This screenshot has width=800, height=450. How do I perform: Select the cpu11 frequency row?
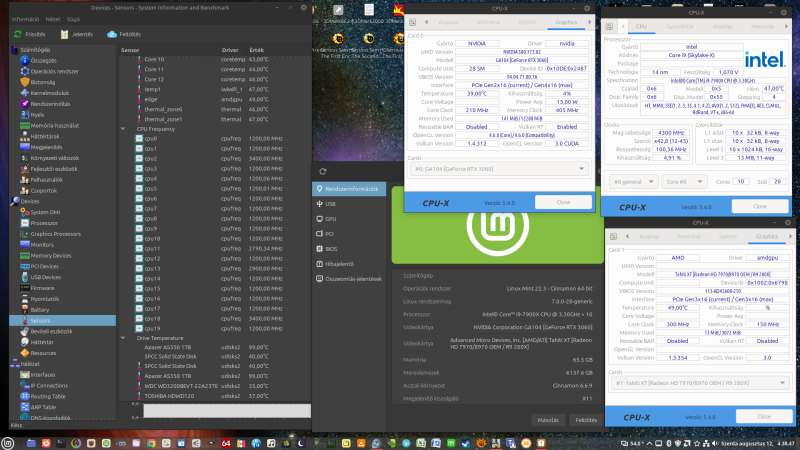click(x=215, y=248)
